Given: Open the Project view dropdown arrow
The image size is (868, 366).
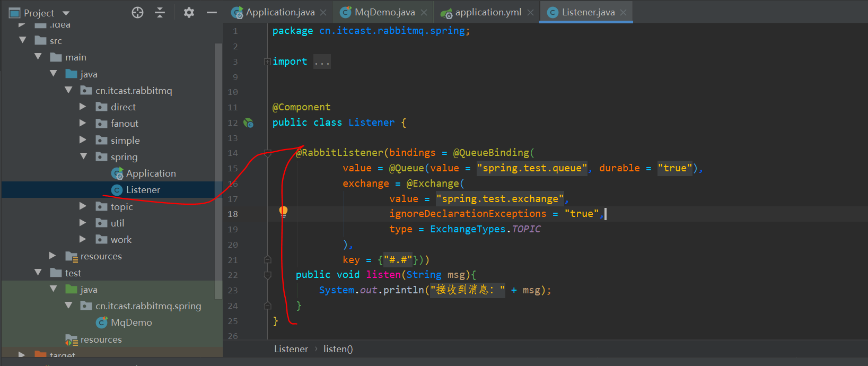Looking at the screenshot, I should 66,13.
